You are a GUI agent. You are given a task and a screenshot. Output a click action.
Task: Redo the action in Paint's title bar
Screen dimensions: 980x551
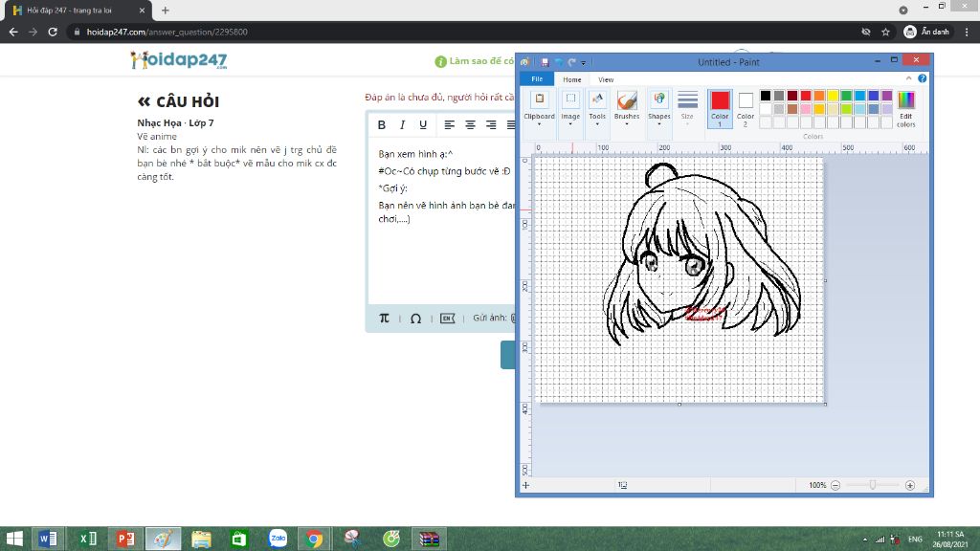572,62
